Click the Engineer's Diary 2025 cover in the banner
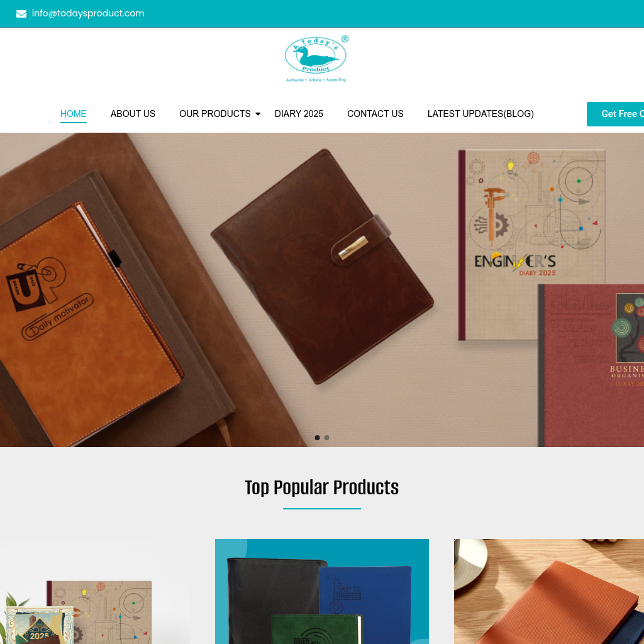The height and width of the screenshot is (644, 644). coord(531,245)
